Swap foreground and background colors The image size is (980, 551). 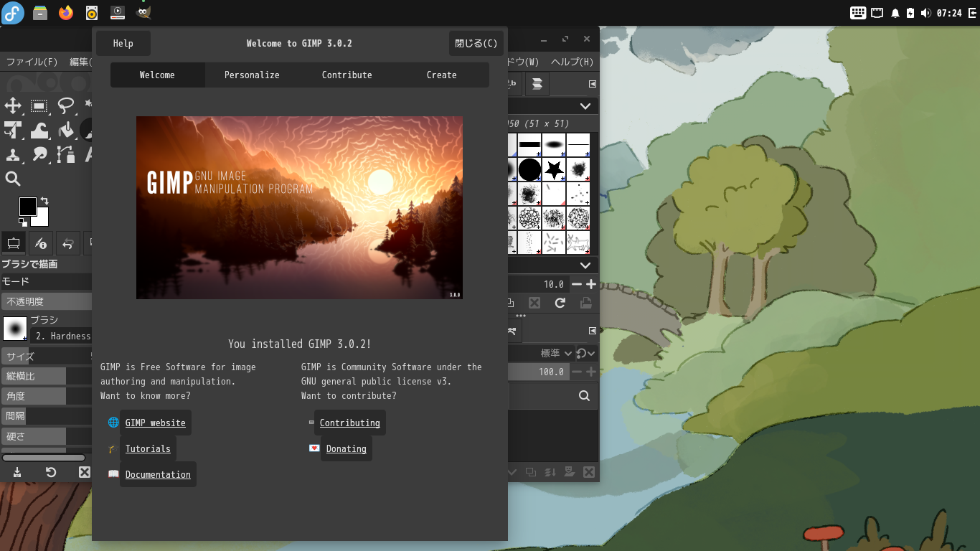(44, 201)
